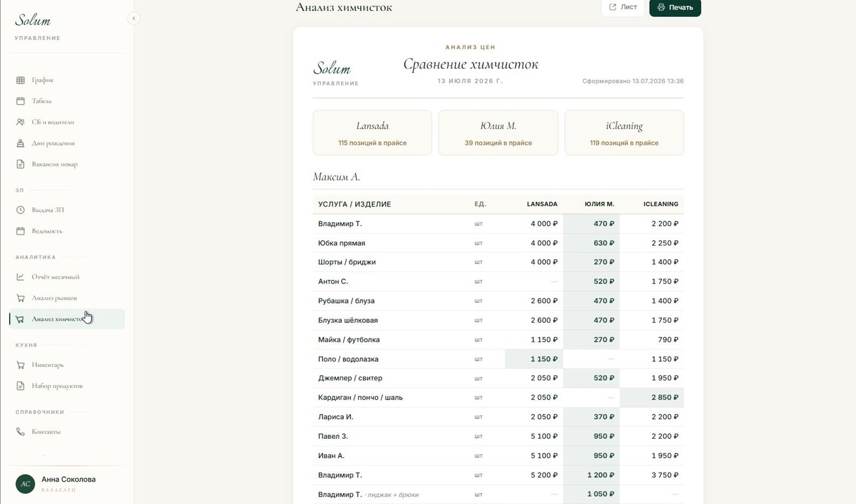
Task: Select the iCleaning price list card
Action: (x=624, y=133)
